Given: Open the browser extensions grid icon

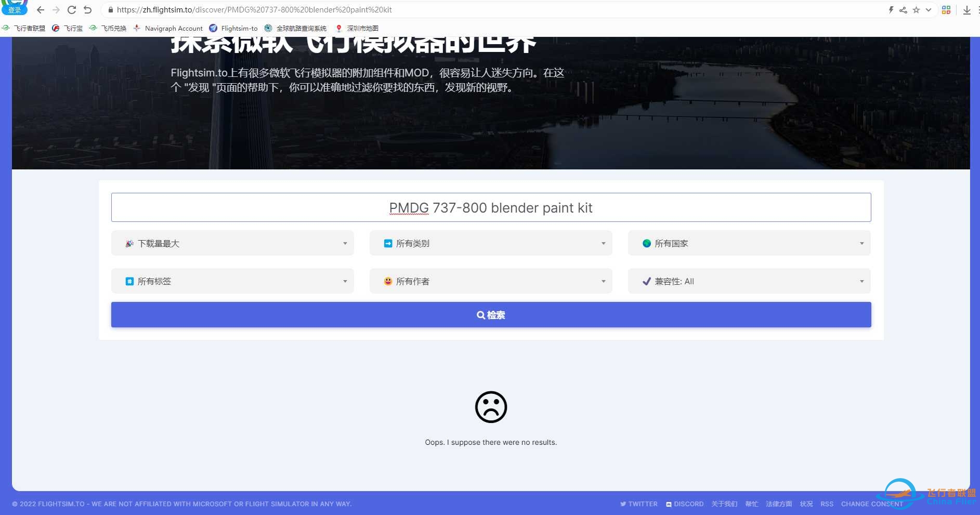Looking at the screenshot, I should [946, 10].
